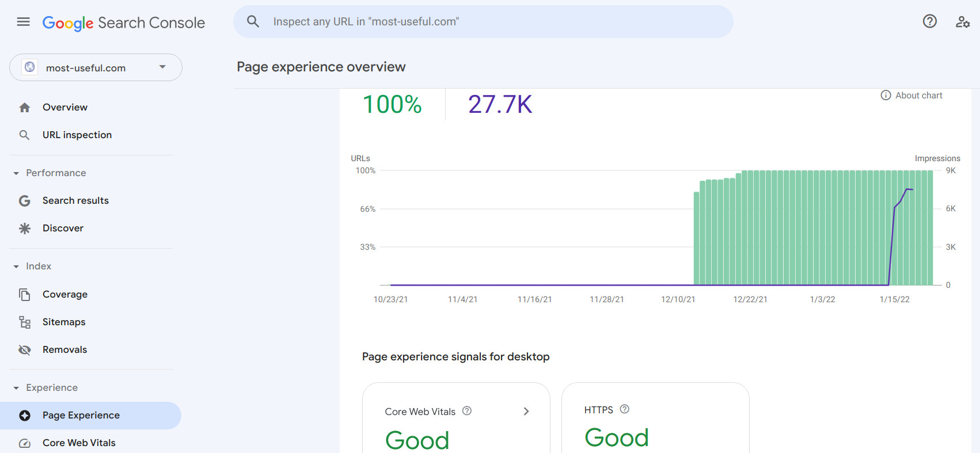The height and width of the screenshot is (453, 980).
Task: Open URL inspection page
Action: (77, 135)
